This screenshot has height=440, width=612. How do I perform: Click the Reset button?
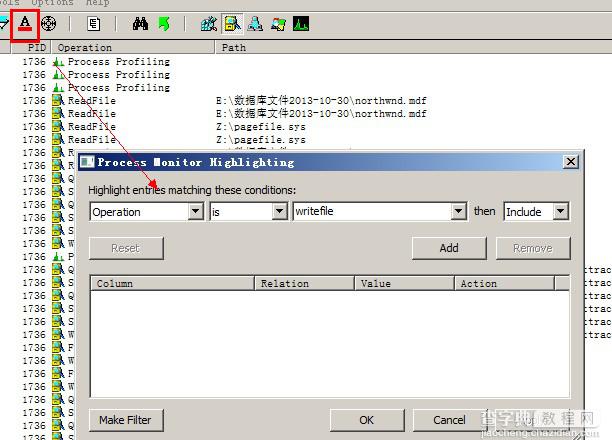(x=126, y=248)
